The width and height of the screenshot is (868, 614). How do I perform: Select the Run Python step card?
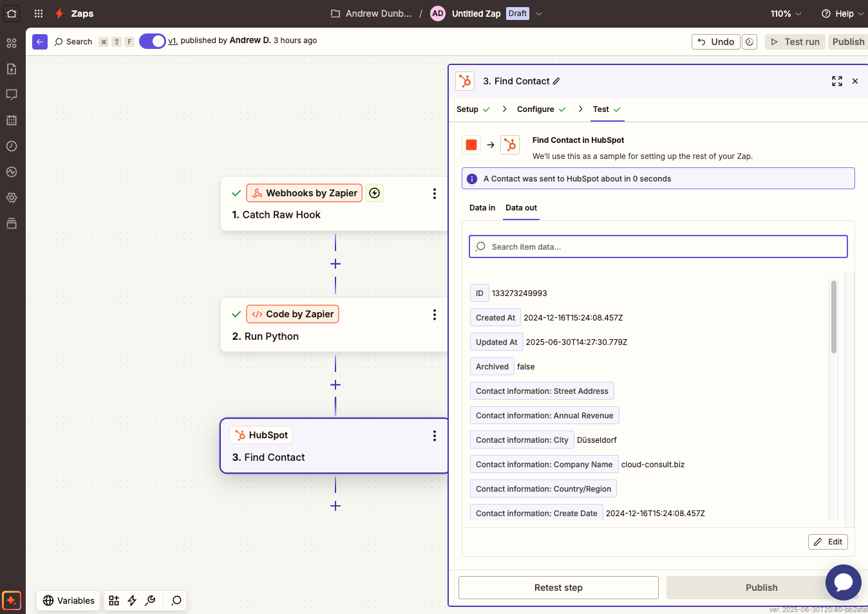pyautogui.click(x=334, y=325)
